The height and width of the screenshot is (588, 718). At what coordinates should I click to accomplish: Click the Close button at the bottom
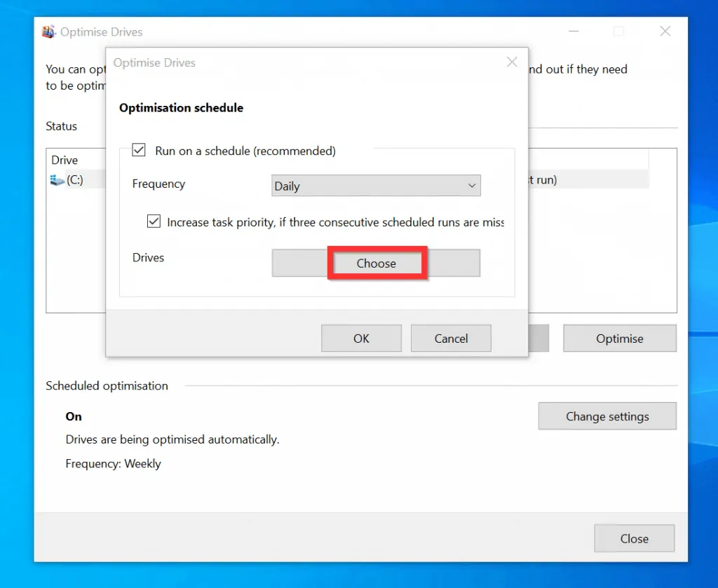[634, 538]
